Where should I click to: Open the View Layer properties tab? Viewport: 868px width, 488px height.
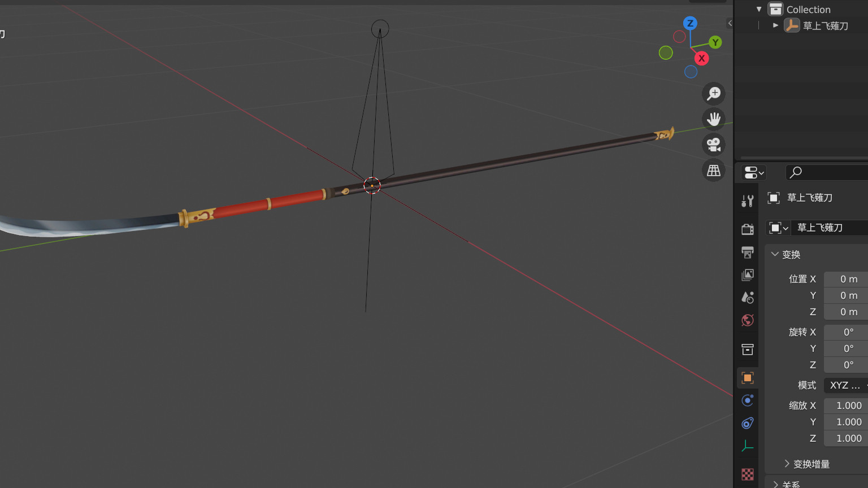(x=748, y=274)
